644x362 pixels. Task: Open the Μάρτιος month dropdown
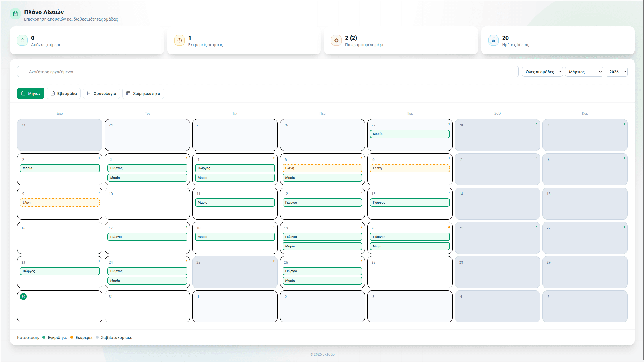[584, 72]
